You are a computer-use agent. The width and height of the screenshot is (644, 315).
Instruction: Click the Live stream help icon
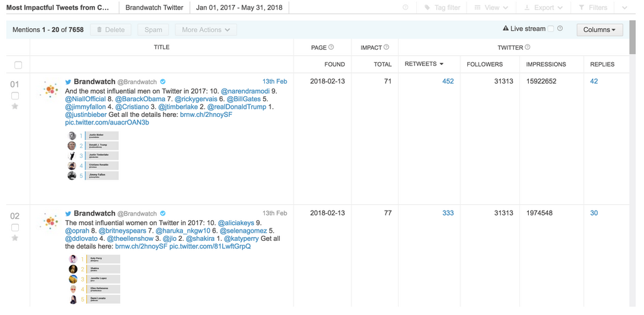560,29
